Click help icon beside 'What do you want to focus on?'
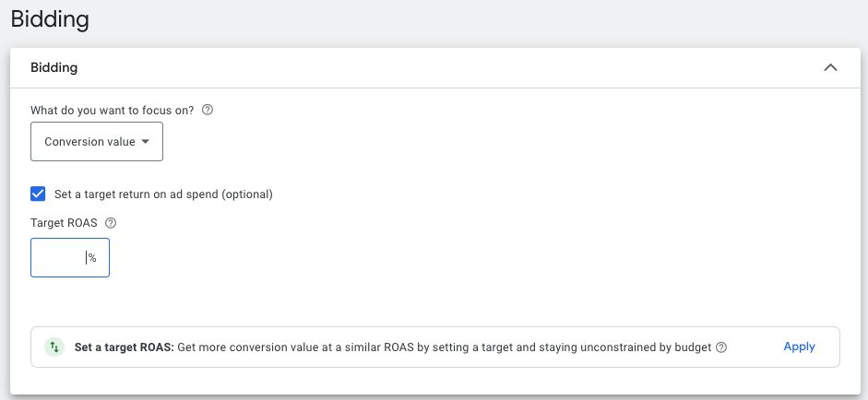 click(208, 110)
